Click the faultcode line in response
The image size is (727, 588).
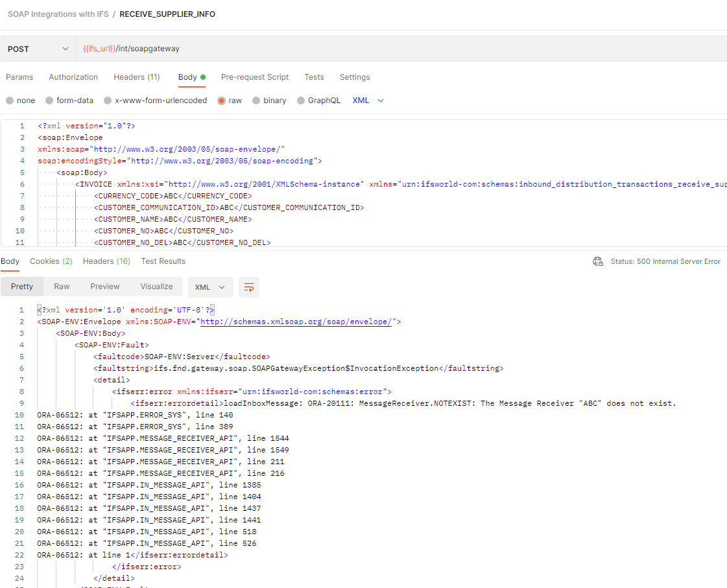[182, 357]
